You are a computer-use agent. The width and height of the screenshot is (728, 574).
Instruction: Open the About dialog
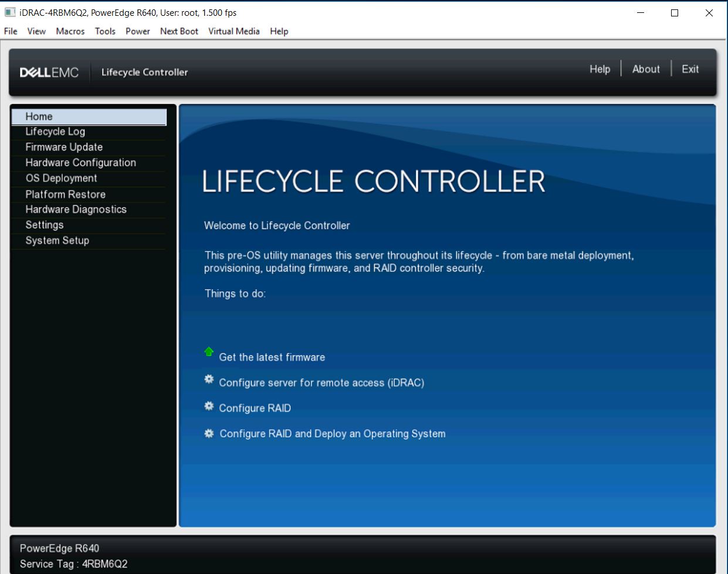[645, 69]
